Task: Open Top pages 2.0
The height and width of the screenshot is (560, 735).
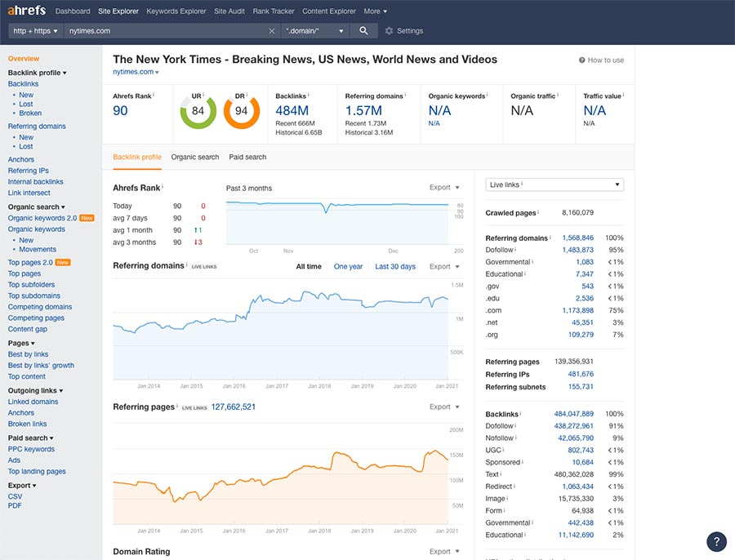Action: pos(30,262)
